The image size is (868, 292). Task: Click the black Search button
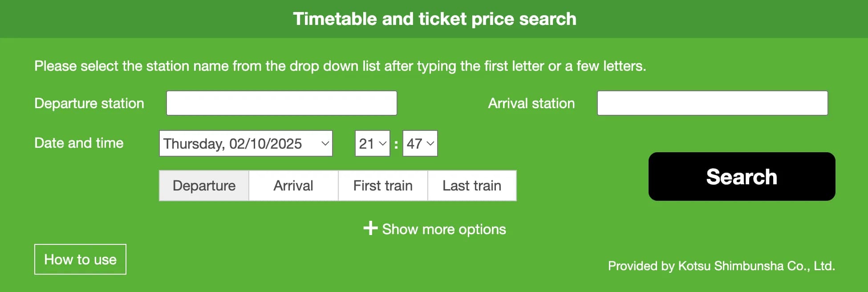(741, 177)
